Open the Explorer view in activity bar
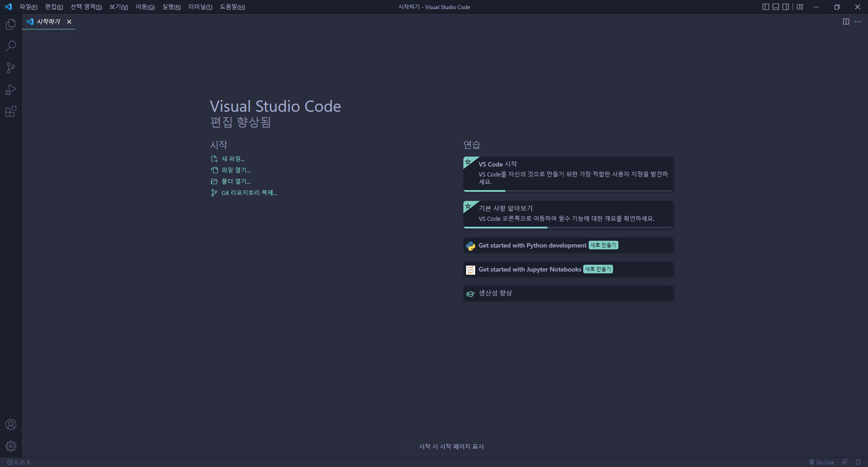This screenshot has height=467, width=868. (11, 24)
